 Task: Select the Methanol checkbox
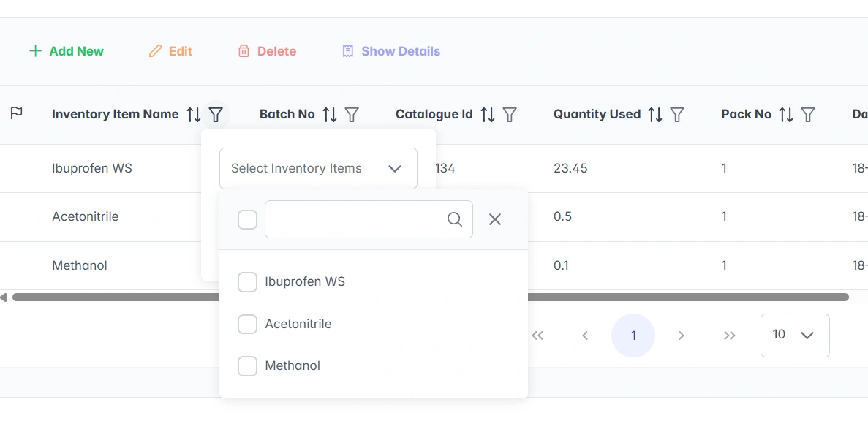click(x=248, y=366)
